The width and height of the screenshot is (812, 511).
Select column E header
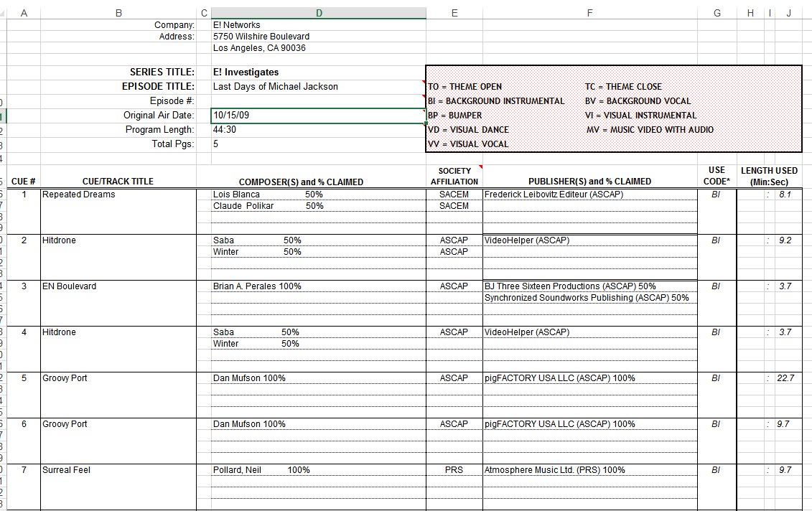point(454,13)
